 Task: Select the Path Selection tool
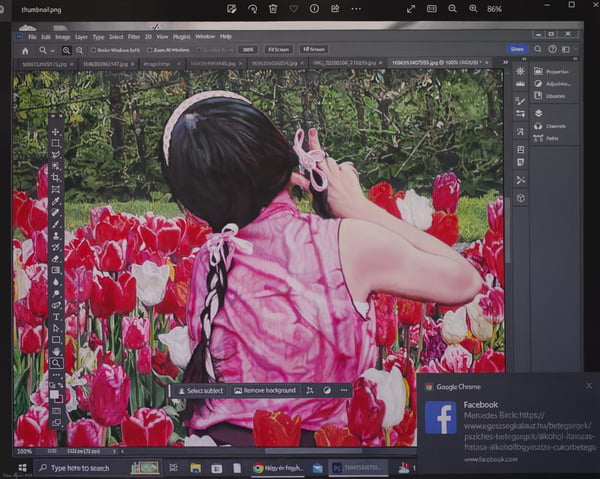(x=56, y=328)
